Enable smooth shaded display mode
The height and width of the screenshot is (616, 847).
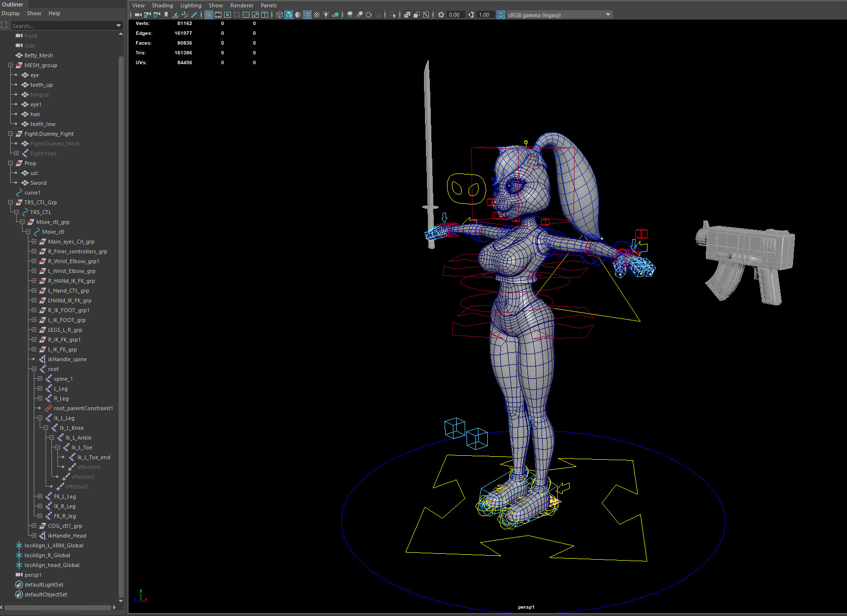pos(289,15)
